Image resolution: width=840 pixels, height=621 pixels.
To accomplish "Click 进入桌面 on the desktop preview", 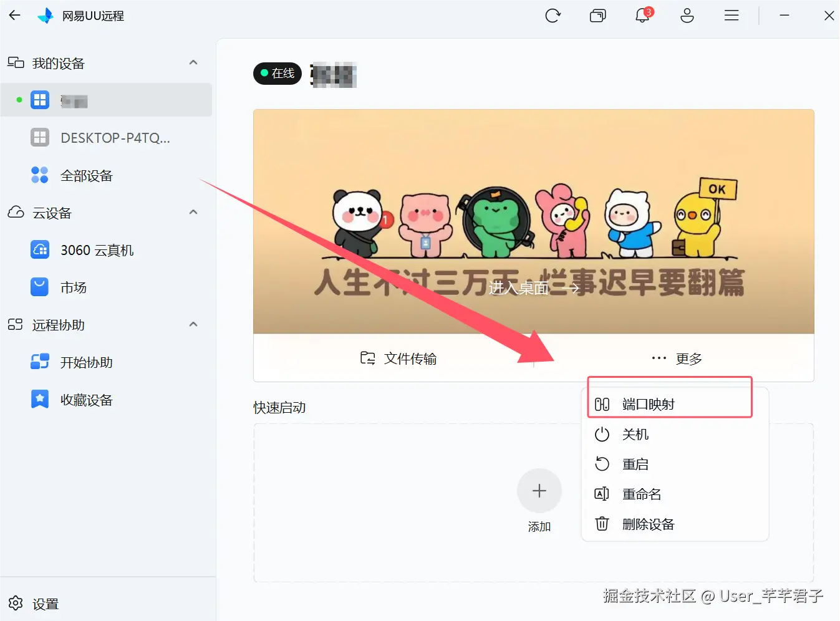I will [x=534, y=287].
